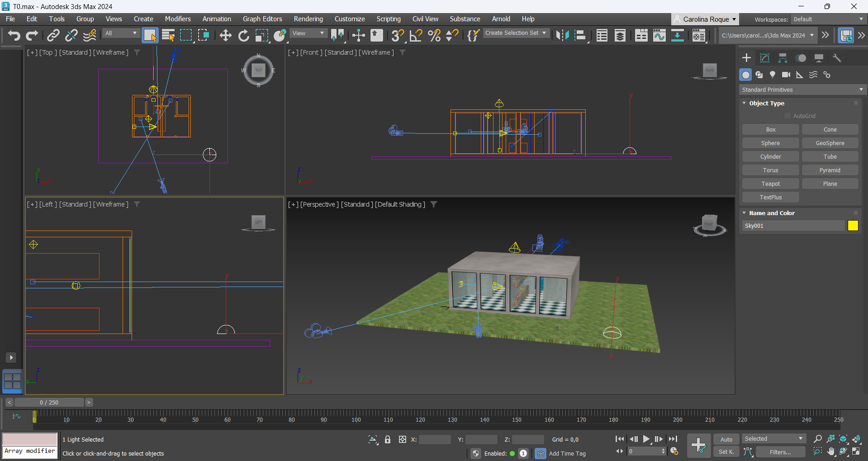This screenshot has height=461, width=868.
Task: Open the Rendering menu
Action: (x=308, y=19)
